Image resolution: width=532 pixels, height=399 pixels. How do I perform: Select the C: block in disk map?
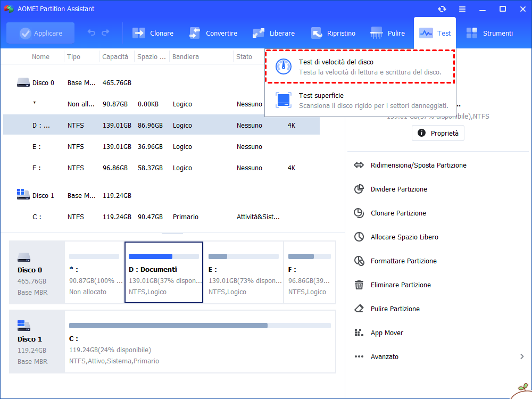pyautogui.click(x=200, y=342)
